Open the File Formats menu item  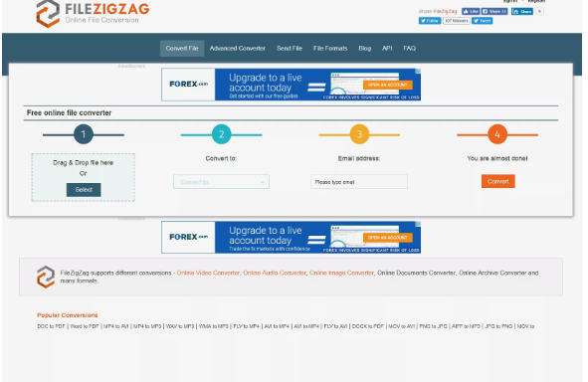point(330,49)
